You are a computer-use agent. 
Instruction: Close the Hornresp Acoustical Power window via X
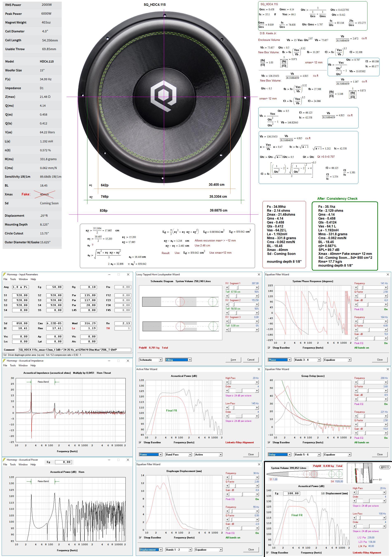[x=128, y=459]
